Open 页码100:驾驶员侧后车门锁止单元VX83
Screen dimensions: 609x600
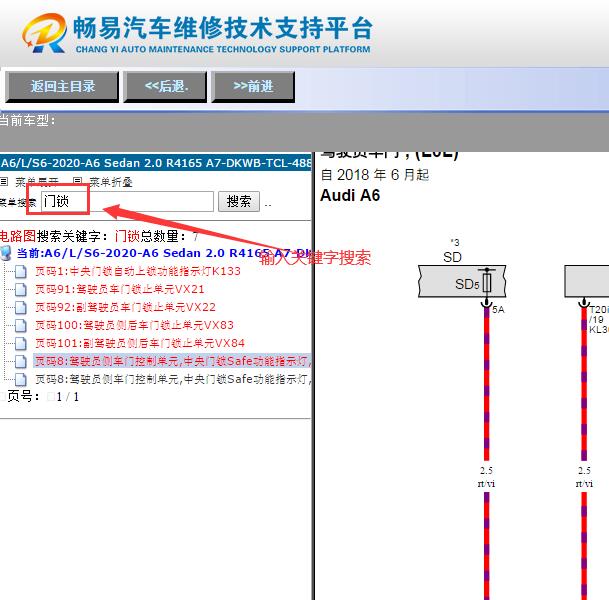(x=134, y=325)
